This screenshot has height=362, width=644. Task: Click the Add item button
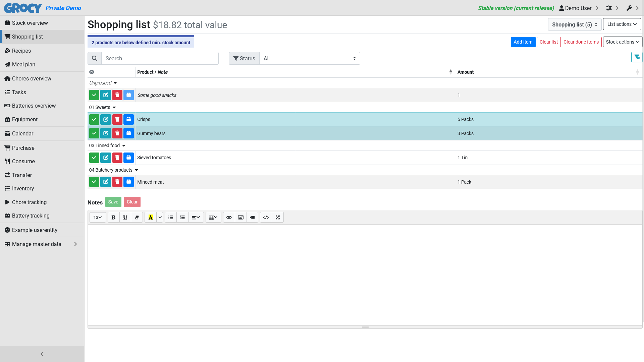click(523, 42)
